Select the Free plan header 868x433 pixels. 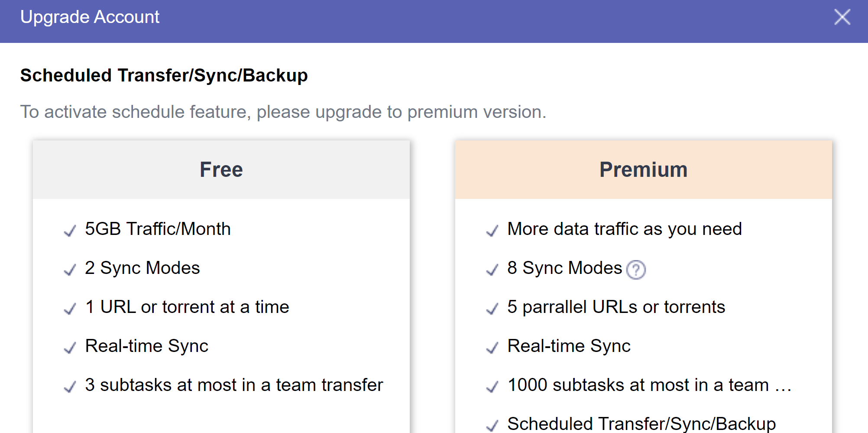coord(221,169)
